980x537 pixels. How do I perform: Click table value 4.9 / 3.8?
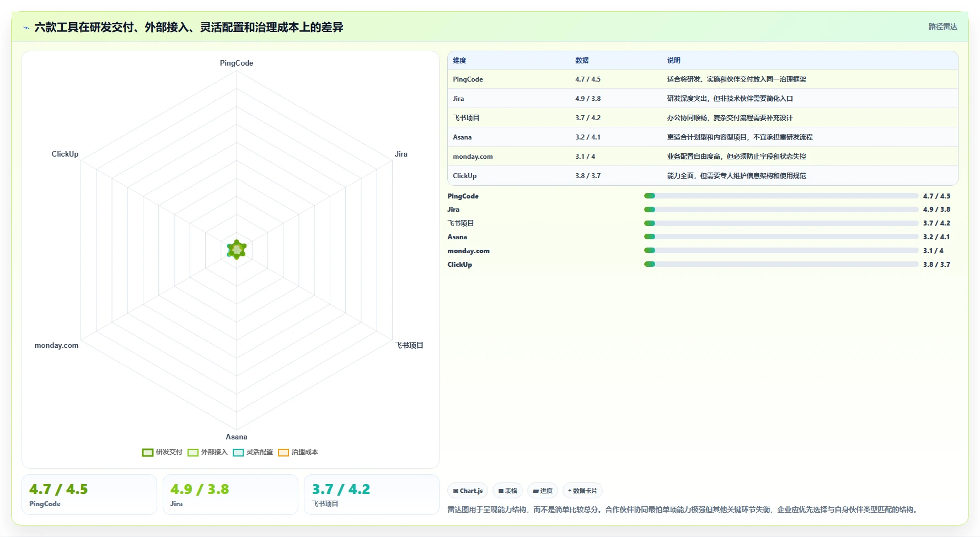[588, 99]
